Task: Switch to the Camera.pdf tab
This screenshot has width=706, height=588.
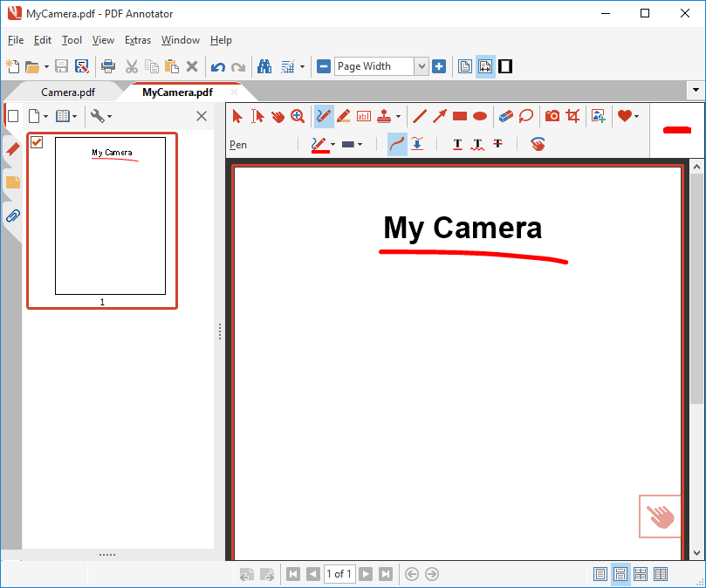Action: click(68, 91)
